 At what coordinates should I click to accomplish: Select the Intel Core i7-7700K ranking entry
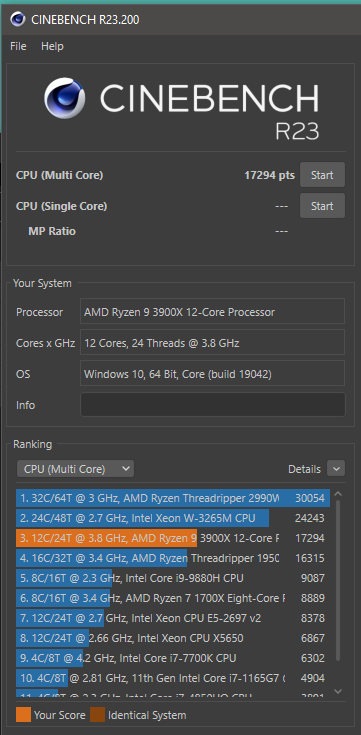pyautogui.click(x=173, y=658)
